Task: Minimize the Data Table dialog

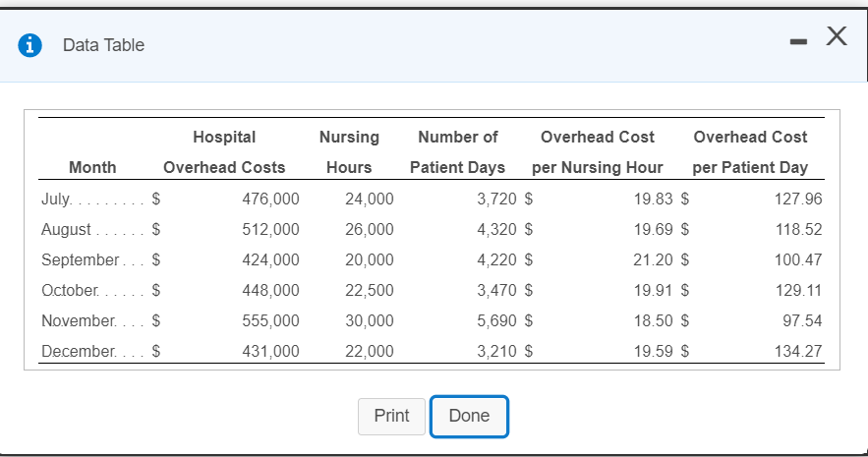Action: coord(798,41)
